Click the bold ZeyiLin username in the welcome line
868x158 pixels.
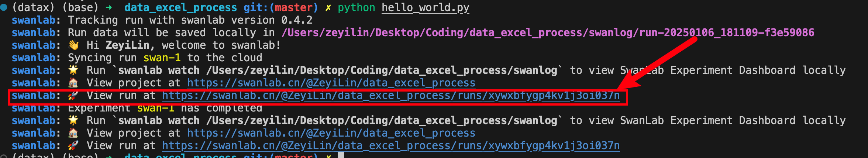point(128,45)
